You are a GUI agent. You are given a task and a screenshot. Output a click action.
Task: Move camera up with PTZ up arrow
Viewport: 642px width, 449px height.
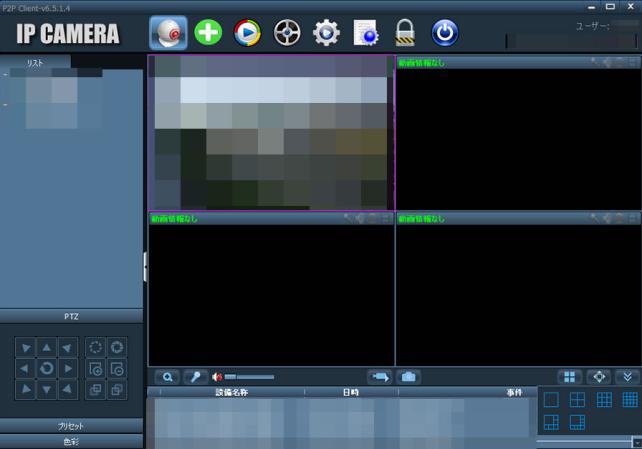pyautogui.click(x=47, y=347)
